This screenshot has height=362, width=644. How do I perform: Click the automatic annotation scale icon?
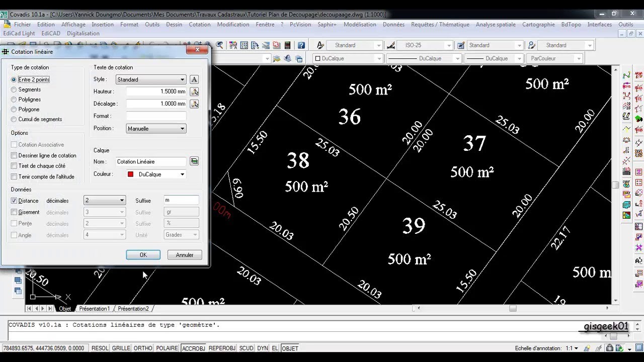click(599, 348)
